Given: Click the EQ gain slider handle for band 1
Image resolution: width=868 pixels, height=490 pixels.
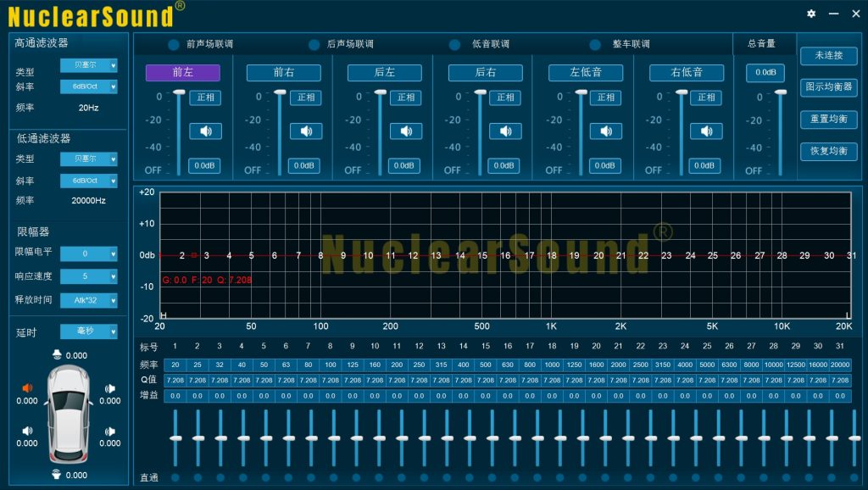Looking at the screenshot, I should [x=175, y=438].
